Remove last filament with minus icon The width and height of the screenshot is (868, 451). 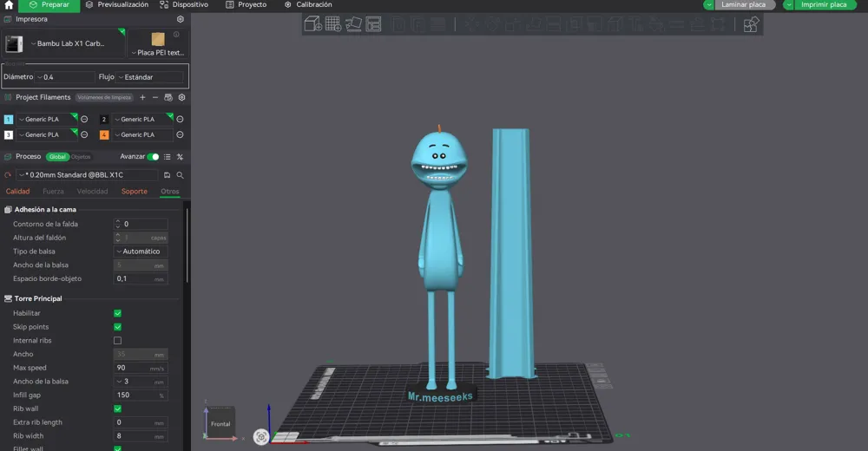click(155, 97)
